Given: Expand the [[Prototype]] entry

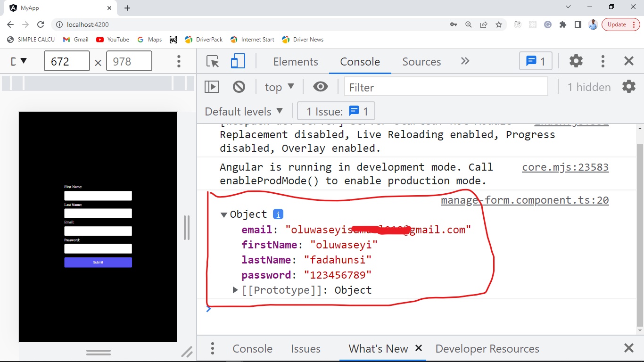Looking at the screenshot, I should click(235, 290).
